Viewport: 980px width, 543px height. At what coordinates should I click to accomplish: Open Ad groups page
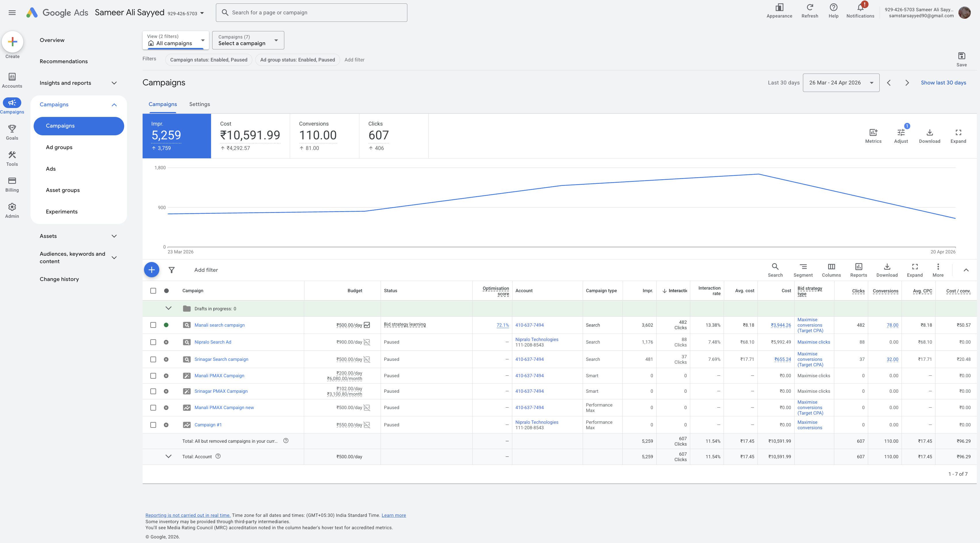point(59,147)
